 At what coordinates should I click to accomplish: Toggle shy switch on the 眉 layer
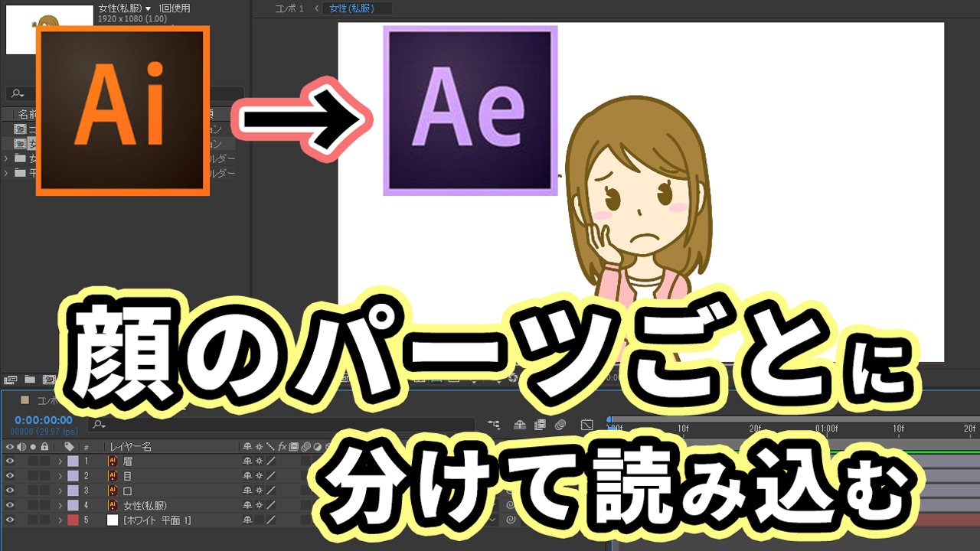point(247,461)
